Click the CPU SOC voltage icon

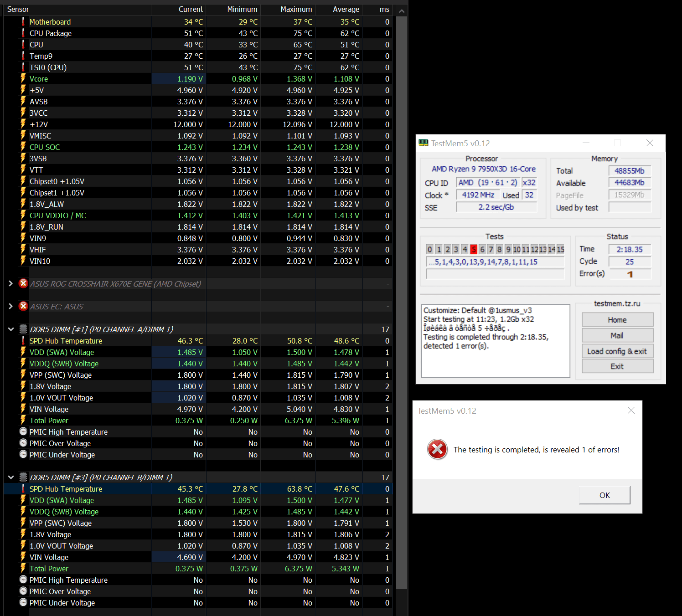point(23,147)
